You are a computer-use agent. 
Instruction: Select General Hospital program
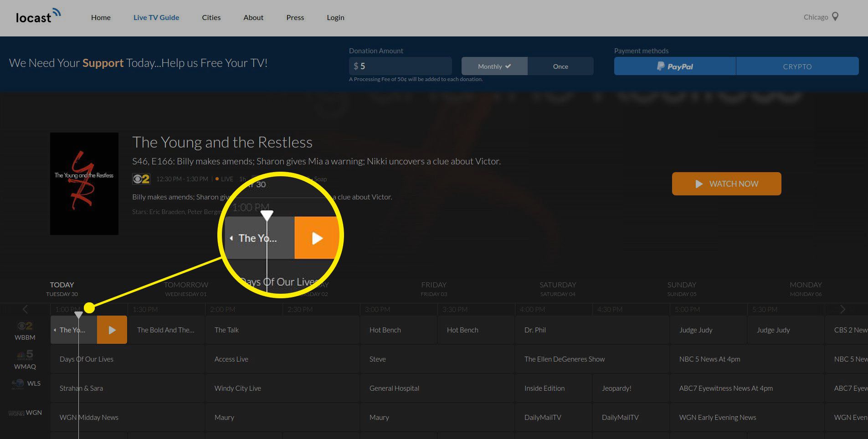[x=437, y=388]
